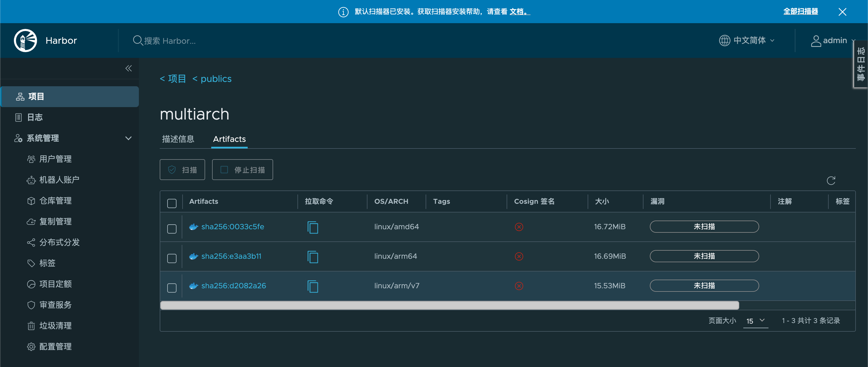
Task: Open the 文档 link in banner
Action: click(519, 12)
